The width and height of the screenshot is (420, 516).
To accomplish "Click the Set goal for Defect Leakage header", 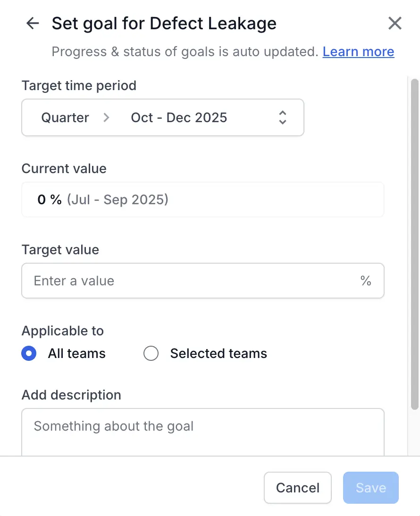I will tap(164, 23).
